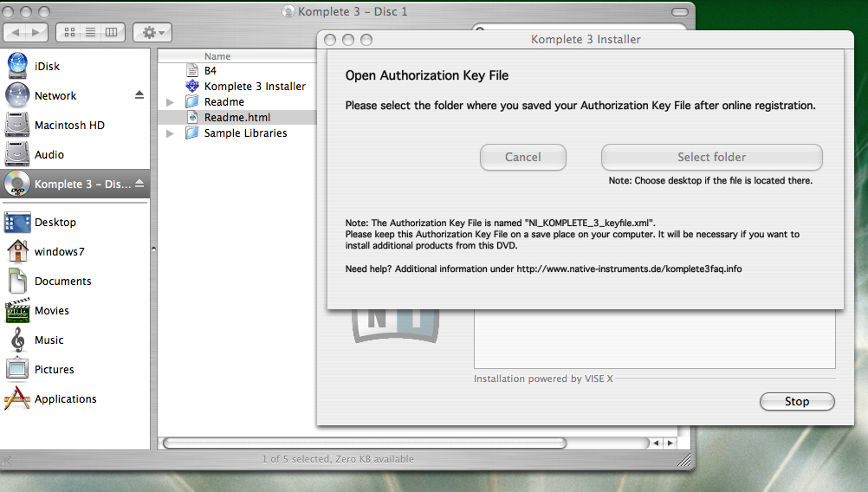Open the Macintosh HD drive
Image resolution: width=868 pixels, height=492 pixels.
[x=69, y=125]
